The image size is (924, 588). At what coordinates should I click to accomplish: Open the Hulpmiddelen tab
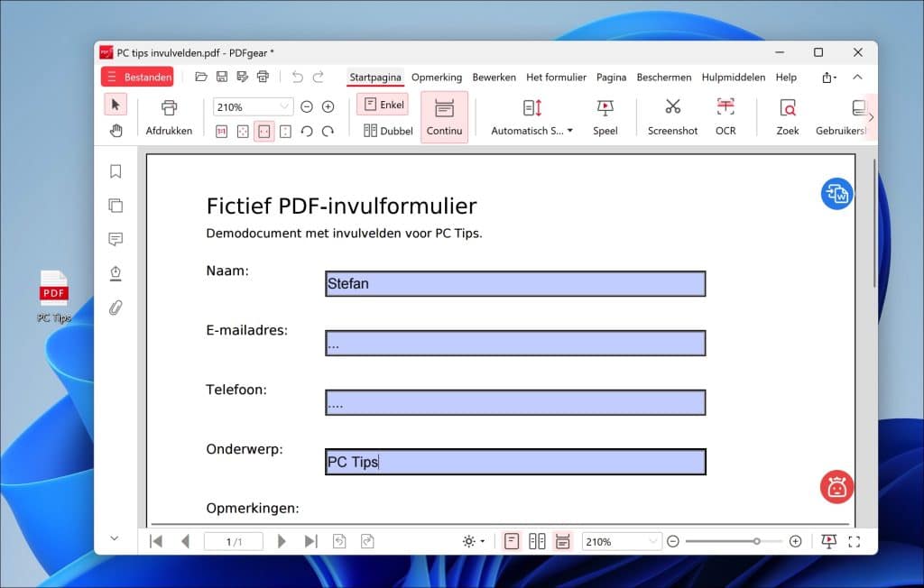point(733,78)
